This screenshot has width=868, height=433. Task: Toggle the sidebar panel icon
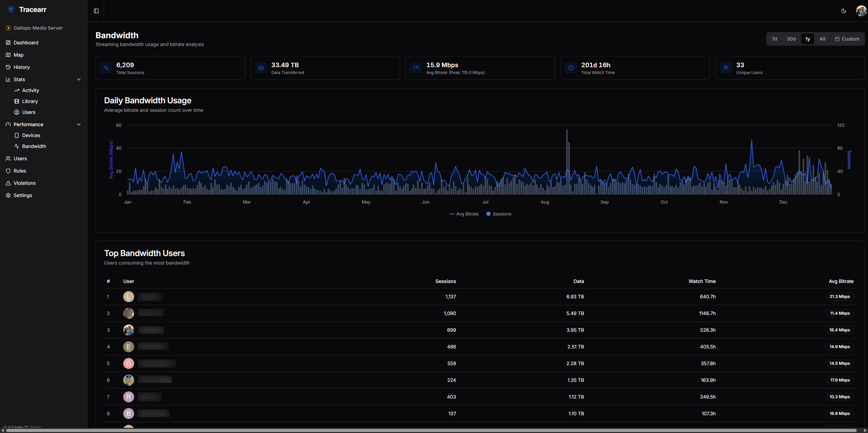point(96,11)
